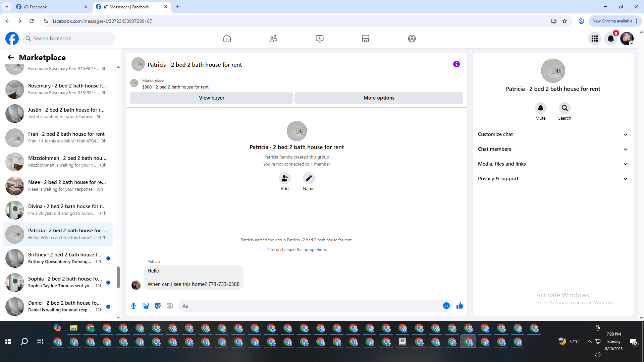Click the voice clip microphone icon
Screen dimensions: 644x362
pyautogui.click(x=133, y=306)
